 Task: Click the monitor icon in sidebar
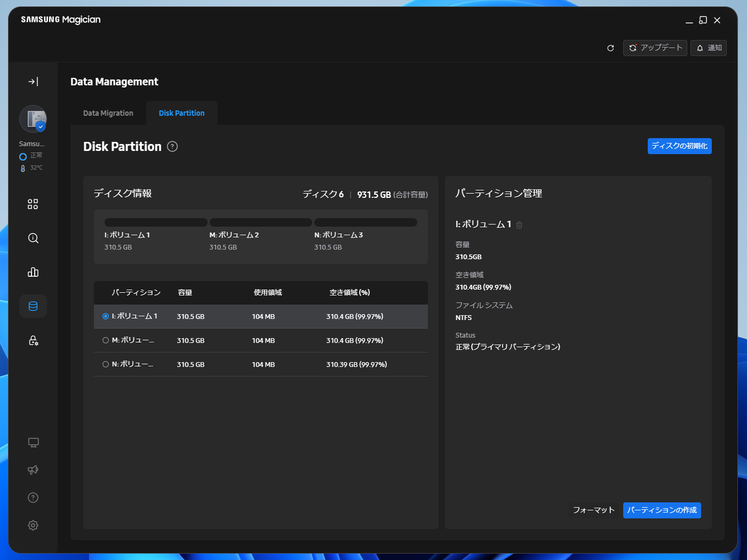pyautogui.click(x=33, y=443)
